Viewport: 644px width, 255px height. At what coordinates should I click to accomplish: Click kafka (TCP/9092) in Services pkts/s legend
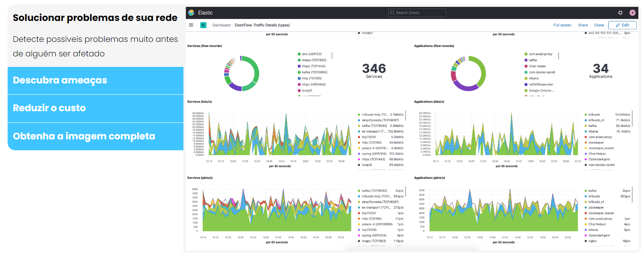[x=381, y=191]
